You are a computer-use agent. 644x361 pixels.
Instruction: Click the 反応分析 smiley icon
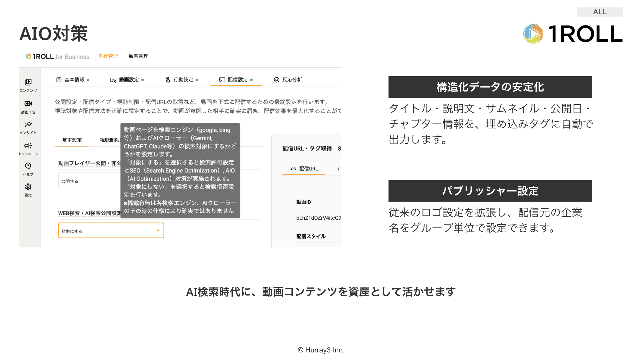[277, 80]
